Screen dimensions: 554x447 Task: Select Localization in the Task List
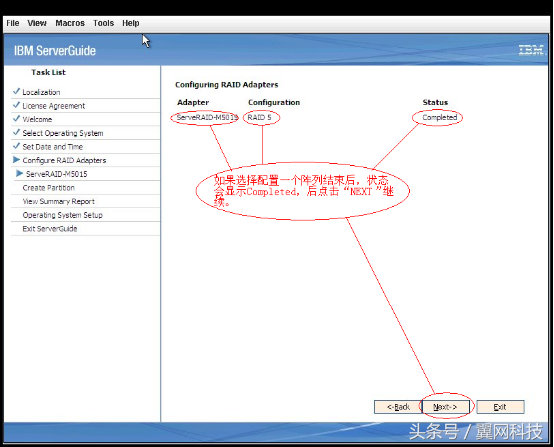coord(41,92)
